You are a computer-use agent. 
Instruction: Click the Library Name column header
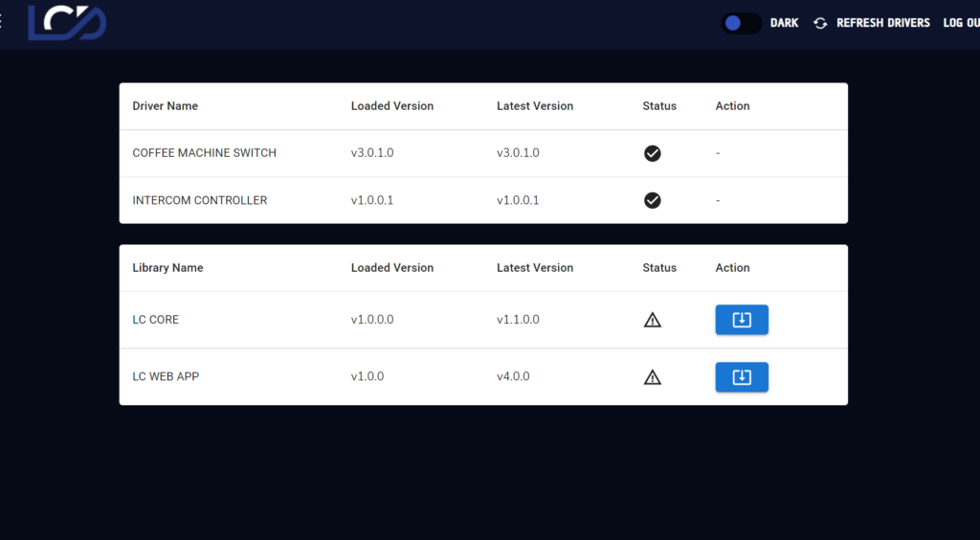click(167, 267)
